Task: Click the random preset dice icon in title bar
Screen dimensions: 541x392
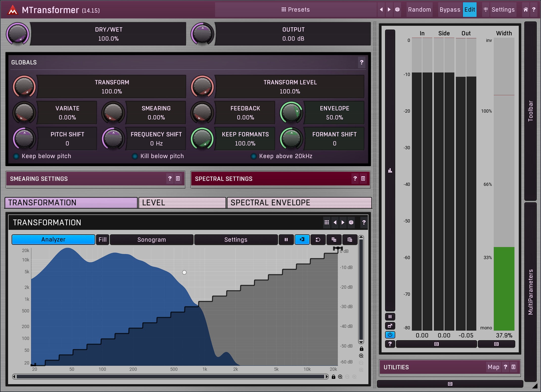Action: click(397, 10)
